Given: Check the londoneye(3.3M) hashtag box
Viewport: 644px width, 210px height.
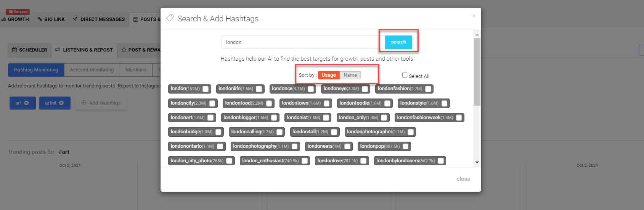Looking at the screenshot, I should pos(365,89).
